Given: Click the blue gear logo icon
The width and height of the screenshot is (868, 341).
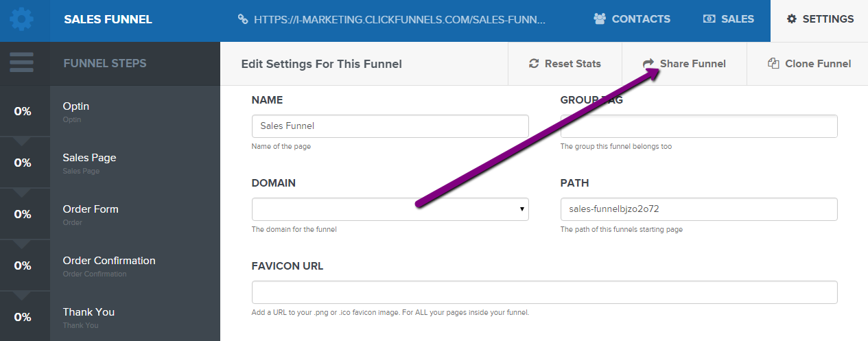Looking at the screenshot, I should 22,19.
